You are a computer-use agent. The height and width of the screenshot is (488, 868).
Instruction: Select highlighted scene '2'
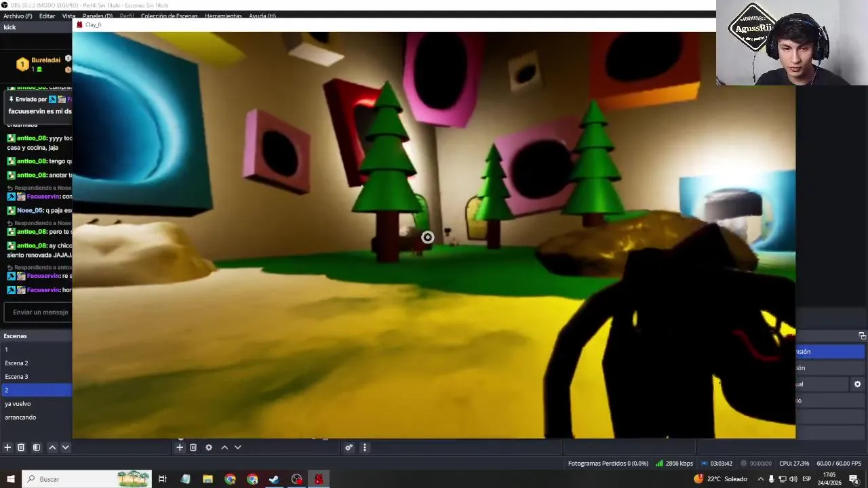(x=36, y=390)
